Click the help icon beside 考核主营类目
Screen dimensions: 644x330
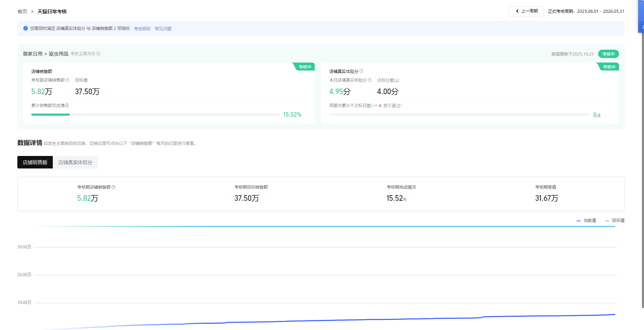pos(98,54)
